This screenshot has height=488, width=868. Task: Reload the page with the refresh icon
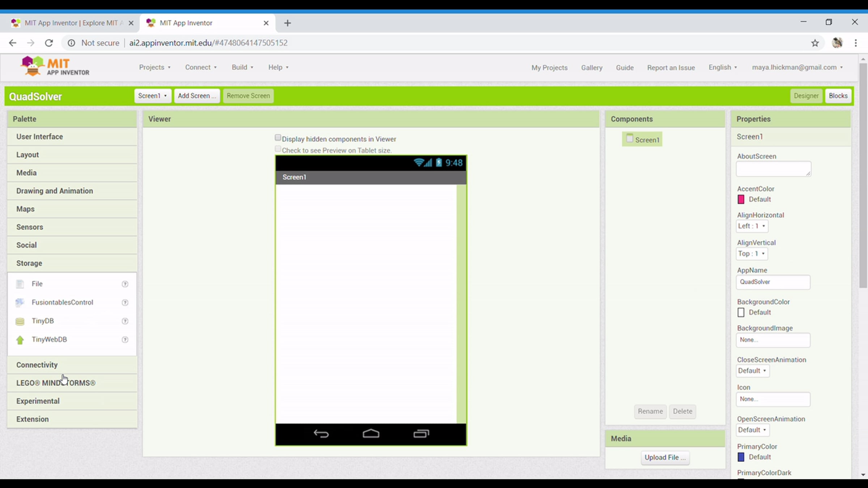[49, 43]
